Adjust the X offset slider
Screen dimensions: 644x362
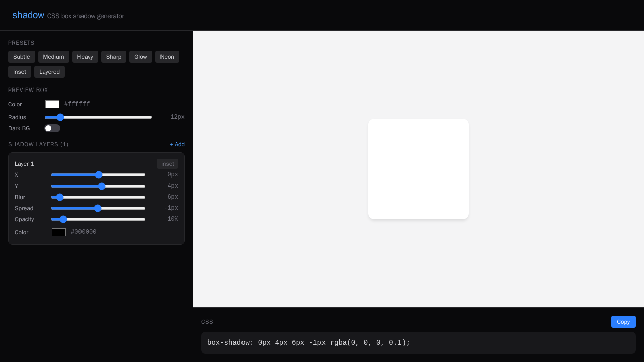click(x=99, y=175)
